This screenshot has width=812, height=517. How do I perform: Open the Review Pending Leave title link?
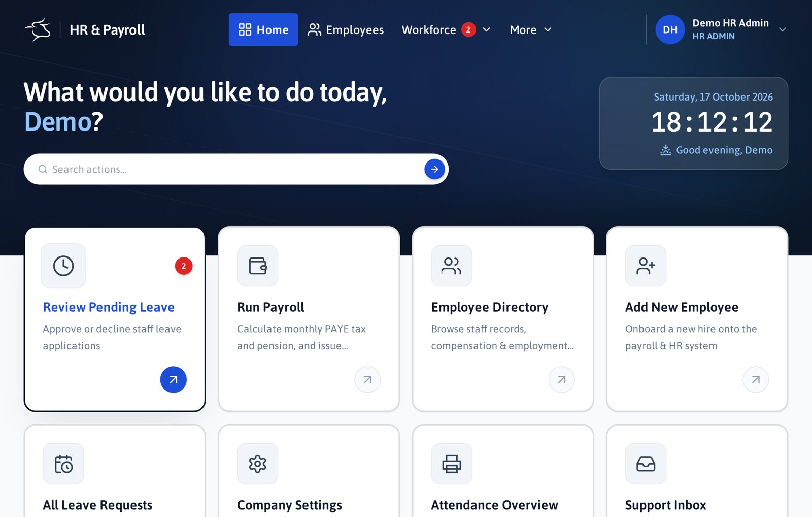tap(109, 307)
